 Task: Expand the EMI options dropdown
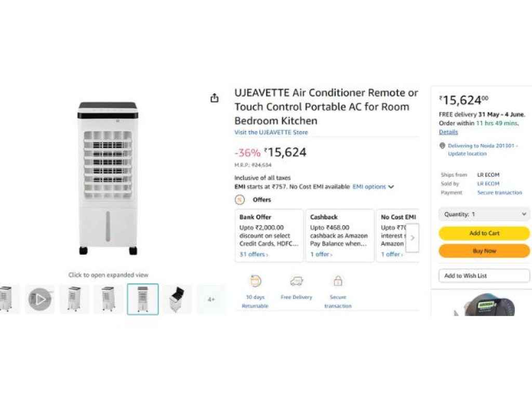click(373, 187)
